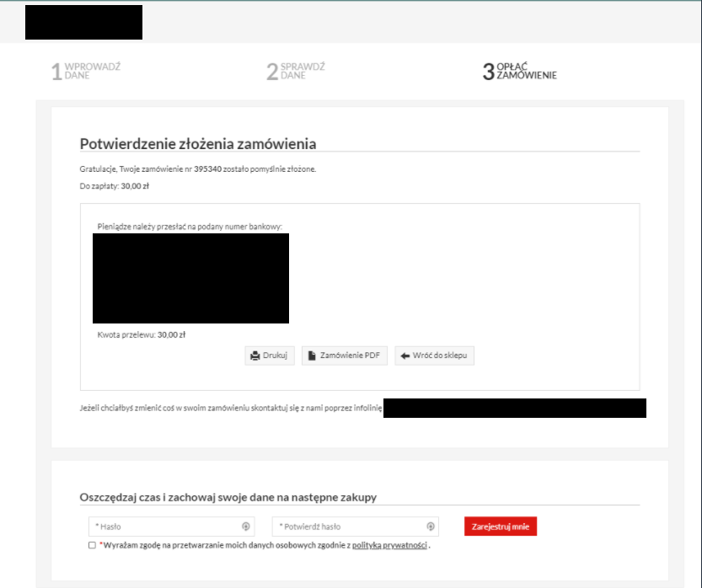Go to step 2 Sprawdź dane
Image resolution: width=702 pixels, height=588 pixels.
[296, 71]
